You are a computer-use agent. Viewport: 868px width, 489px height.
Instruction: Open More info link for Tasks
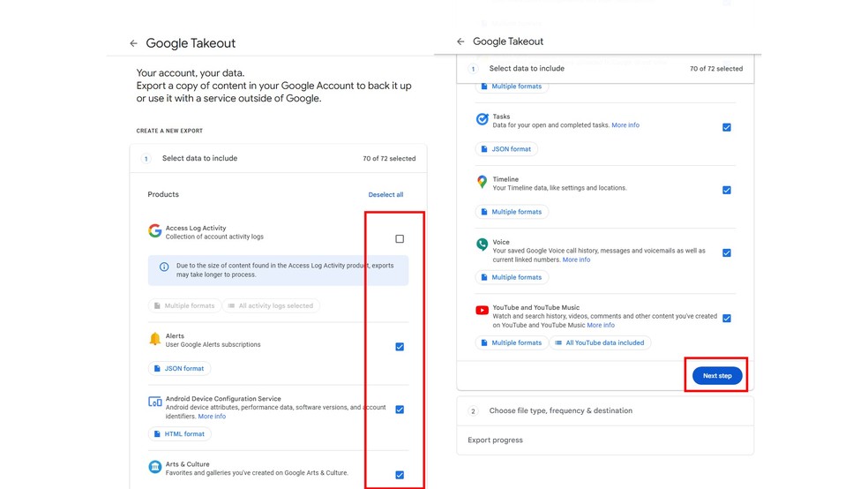625,125
